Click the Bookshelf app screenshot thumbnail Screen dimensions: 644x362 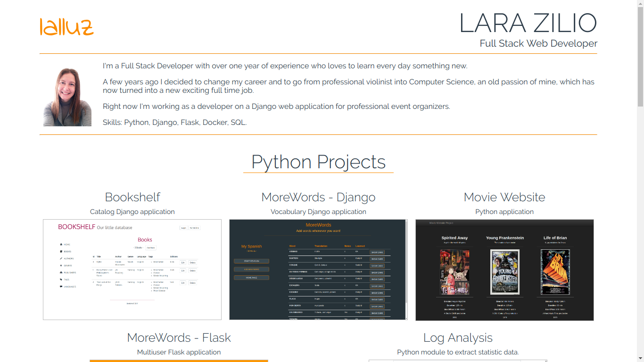tap(132, 270)
